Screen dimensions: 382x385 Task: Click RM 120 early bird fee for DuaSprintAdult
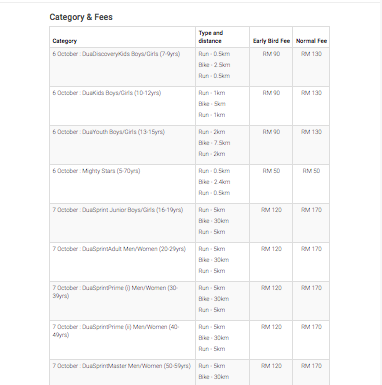coord(271,249)
